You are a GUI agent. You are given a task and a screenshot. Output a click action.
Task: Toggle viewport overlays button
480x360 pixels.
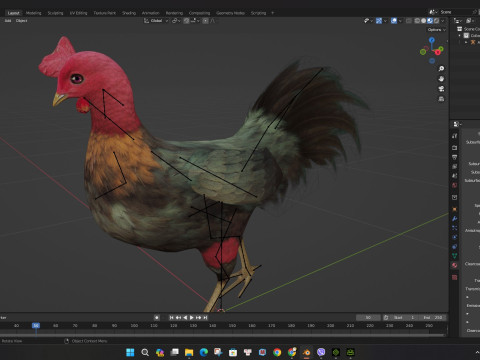394,21
